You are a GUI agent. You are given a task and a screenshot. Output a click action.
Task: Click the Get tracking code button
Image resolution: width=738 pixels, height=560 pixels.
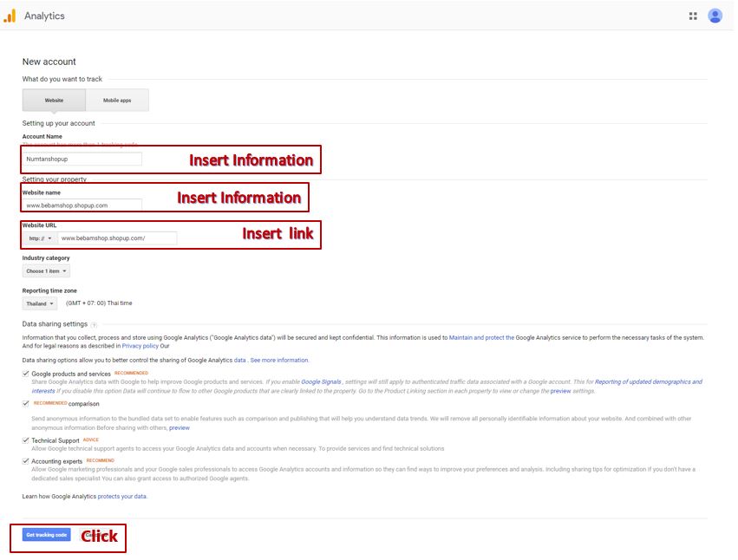[x=47, y=535]
